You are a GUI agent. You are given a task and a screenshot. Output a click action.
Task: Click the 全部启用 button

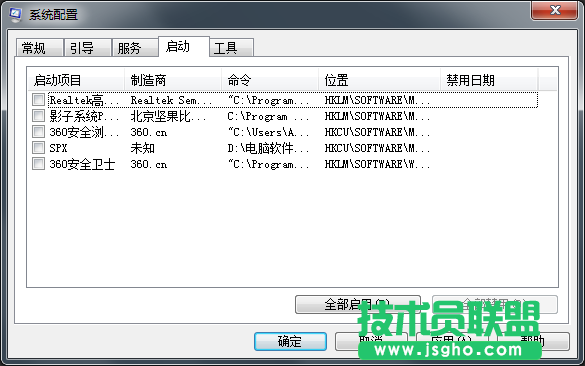[357, 304]
